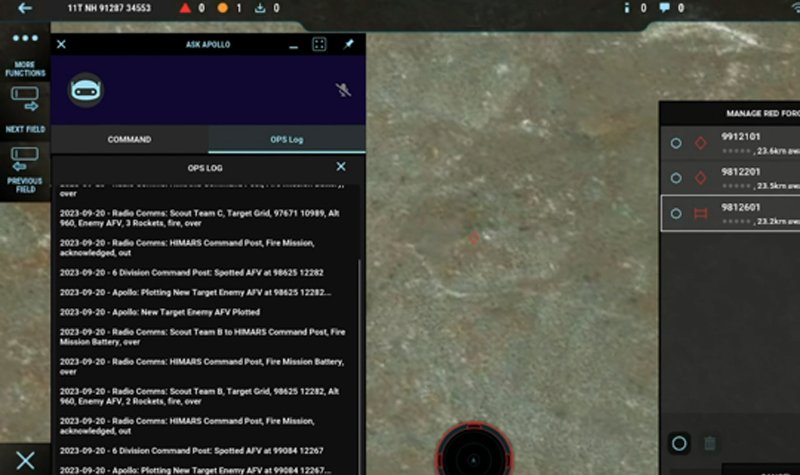Click diamond symbol icon of 9912101
Screen dimensions: 800x475
pos(701,143)
